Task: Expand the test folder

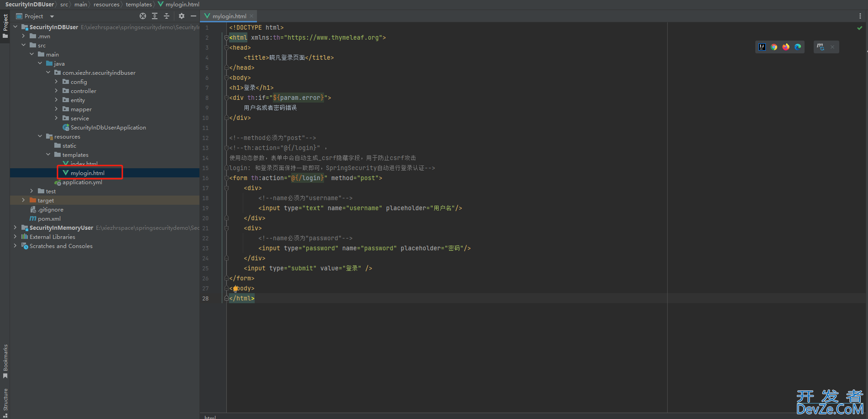Action: tap(31, 191)
